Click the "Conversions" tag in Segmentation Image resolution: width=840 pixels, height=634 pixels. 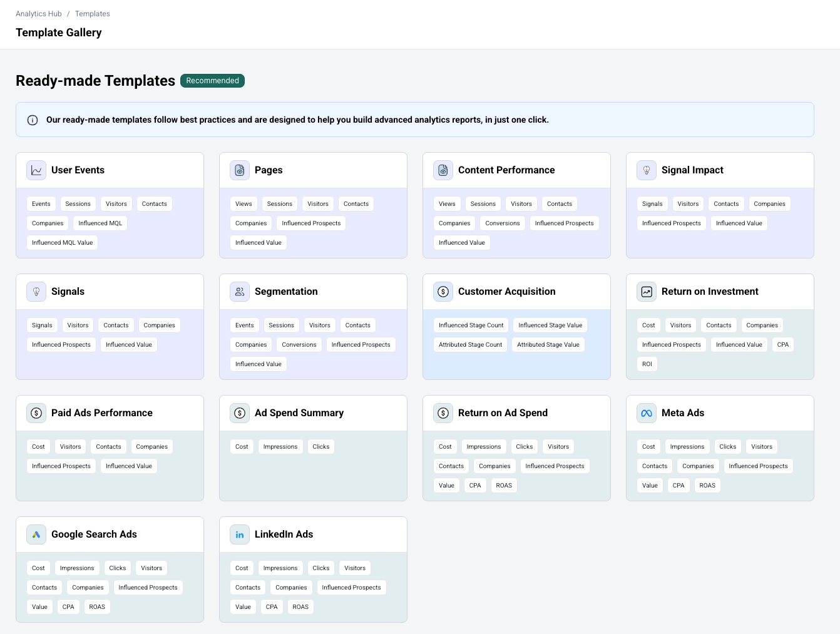(x=299, y=345)
